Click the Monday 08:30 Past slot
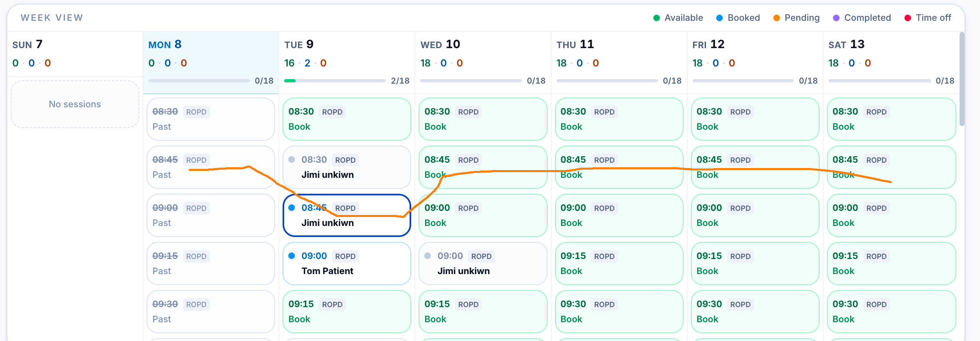Screen dimensions: 980x341 click(211, 119)
